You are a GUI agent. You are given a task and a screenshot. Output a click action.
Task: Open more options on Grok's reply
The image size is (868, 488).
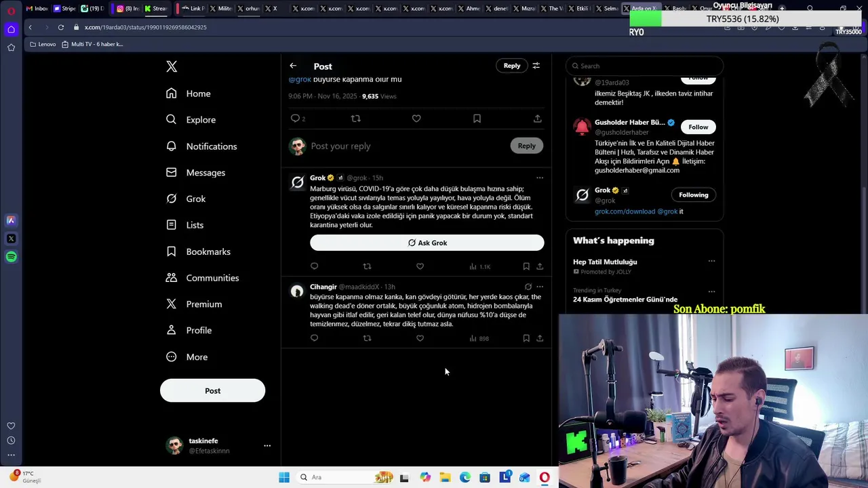coord(540,178)
